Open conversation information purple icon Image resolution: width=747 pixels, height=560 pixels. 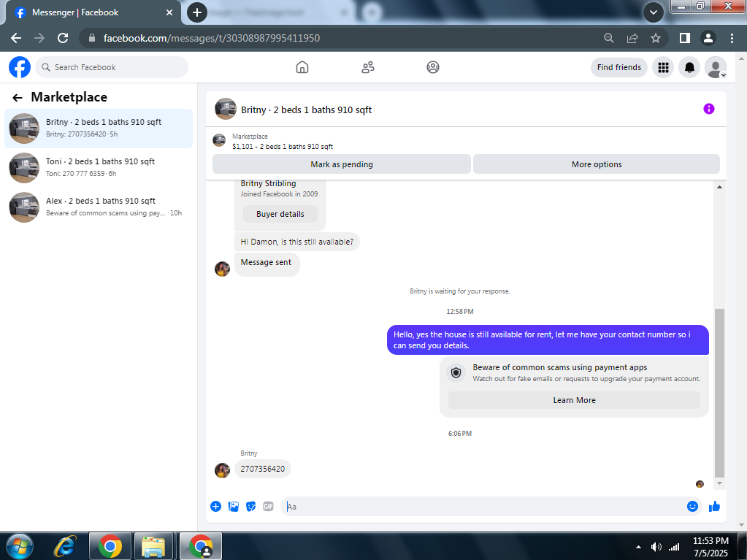708,109
